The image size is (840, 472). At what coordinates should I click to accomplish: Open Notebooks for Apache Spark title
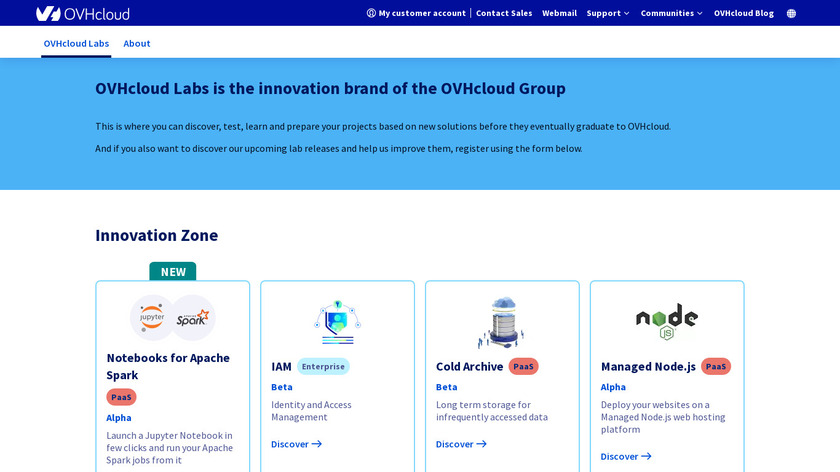(168, 366)
